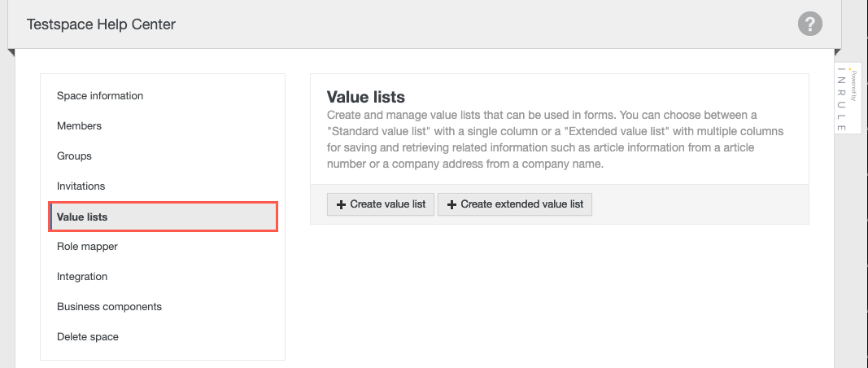Navigate to the Integration section
The image size is (868, 368).
click(x=82, y=277)
